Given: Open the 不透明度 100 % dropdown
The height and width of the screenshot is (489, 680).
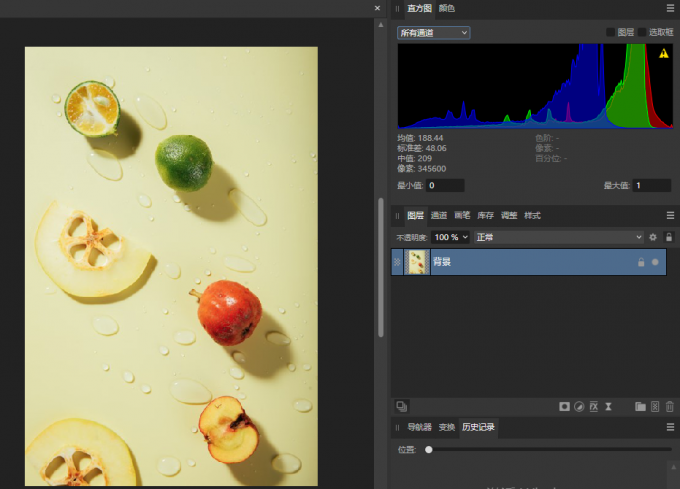Looking at the screenshot, I should pos(451,237).
